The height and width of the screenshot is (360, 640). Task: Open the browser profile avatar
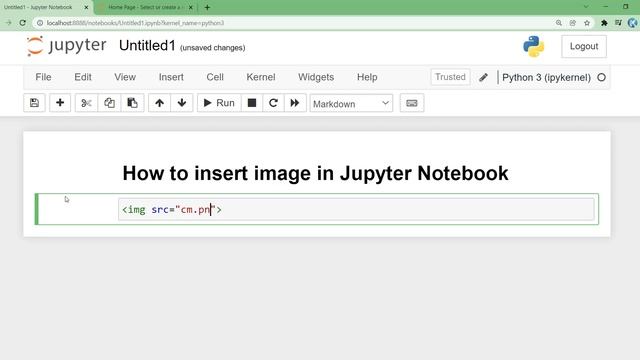[x=633, y=23]
